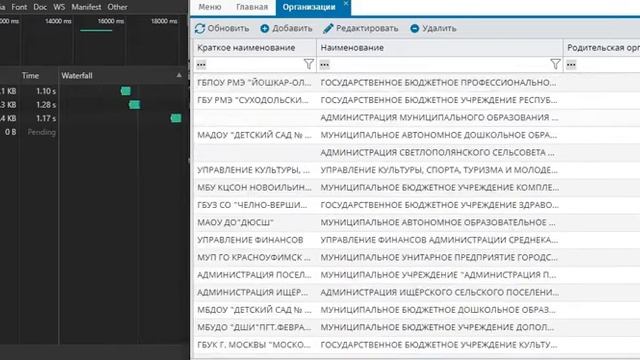The width and height of the screenshot is (640, 360).
Task: Click cell УПРАВЛЕНИЕ КУЛЬТУРЫ, СПОРТА, ТУРИЗМА
Action: click(x=440, y=170)
